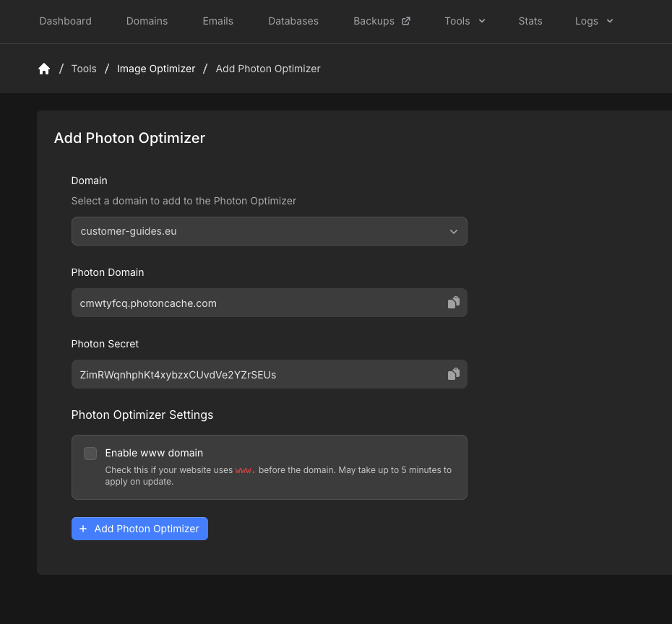Follow the Tools breadcrumb link
Image resolution: width=672 pixels, height=624 pixels.
84,69
